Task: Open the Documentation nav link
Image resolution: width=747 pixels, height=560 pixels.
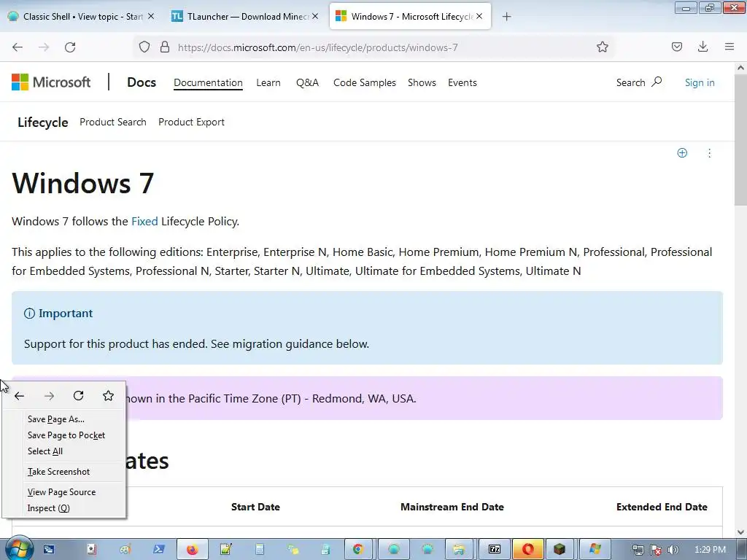Action: [208, 82]
